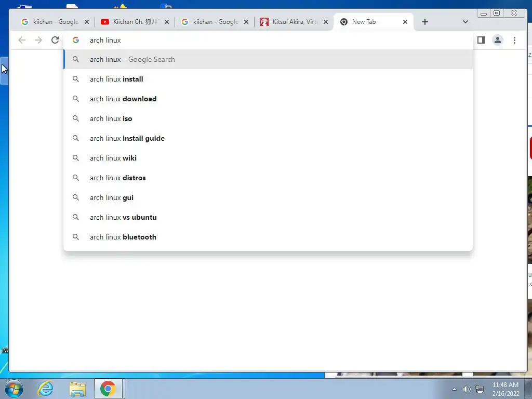This screenshot has width=532, height=399.
Task: Switch to the Kiichan Ch. YouTube tab
Action: [135, 22]
